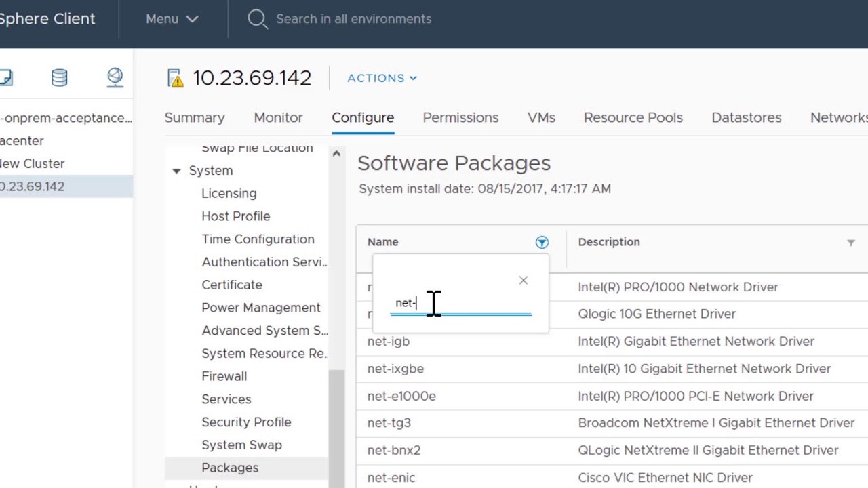Switch to the Summary tab
868x488 pixels.
click(195, 118)
